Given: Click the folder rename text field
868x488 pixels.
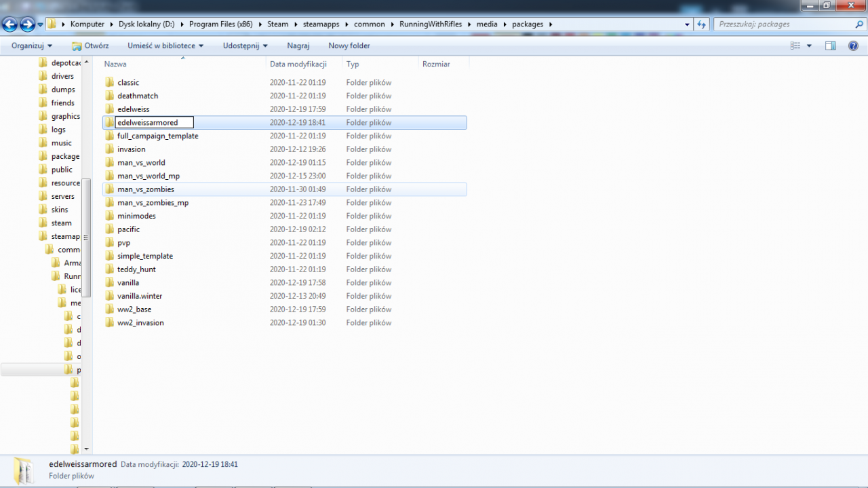Looking at the screenshot, I should [x=155, y=123].
